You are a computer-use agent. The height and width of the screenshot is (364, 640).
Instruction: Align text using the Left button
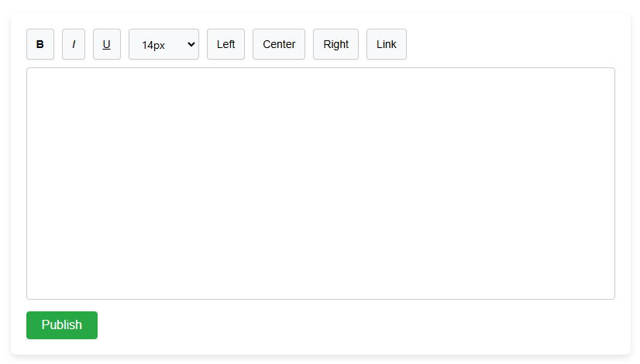click(x=225, y=44)
